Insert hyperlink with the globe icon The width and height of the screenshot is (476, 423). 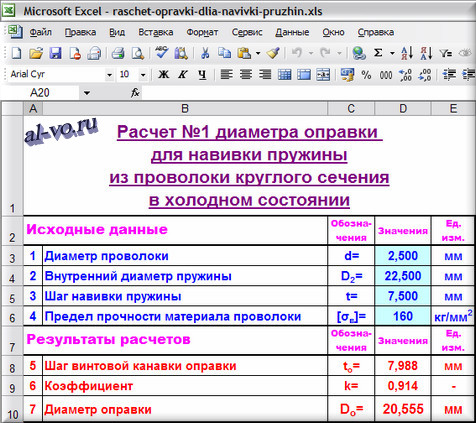359,53
